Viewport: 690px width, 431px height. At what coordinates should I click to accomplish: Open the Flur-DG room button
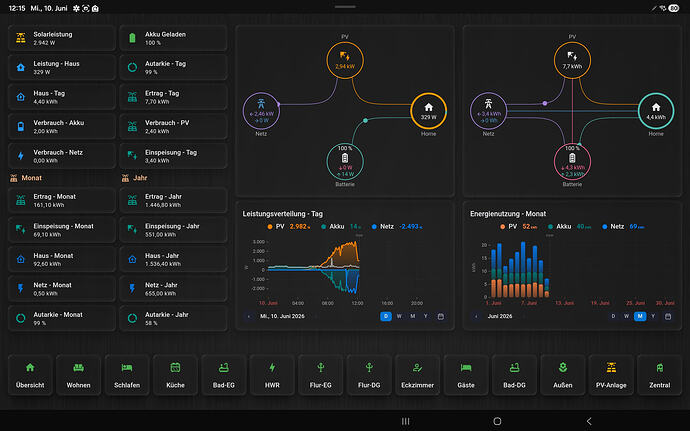[x=369, y=375]
